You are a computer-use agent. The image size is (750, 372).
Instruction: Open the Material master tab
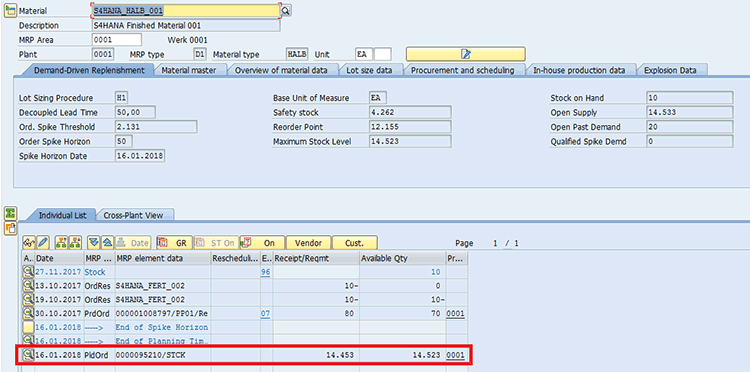point(188,70)
